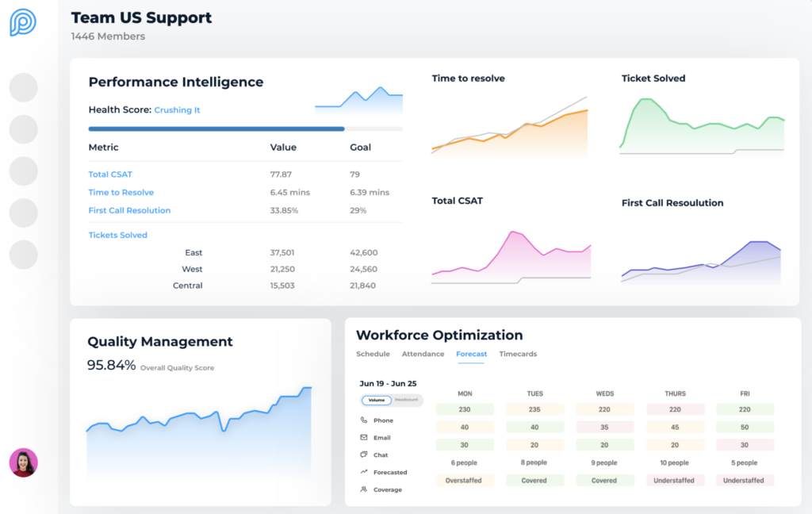
Task: Click the East tickets value 37,501
Action: pos(282,253)
